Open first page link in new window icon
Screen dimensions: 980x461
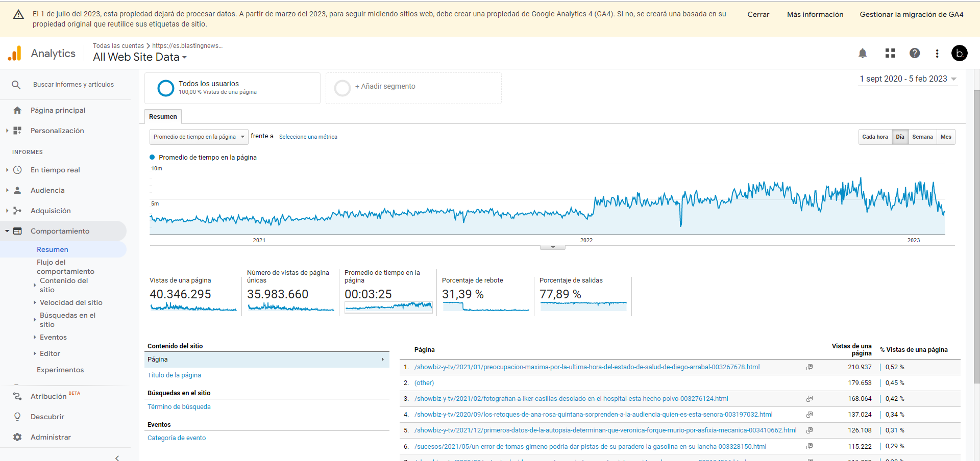click(x=810, y=367)
